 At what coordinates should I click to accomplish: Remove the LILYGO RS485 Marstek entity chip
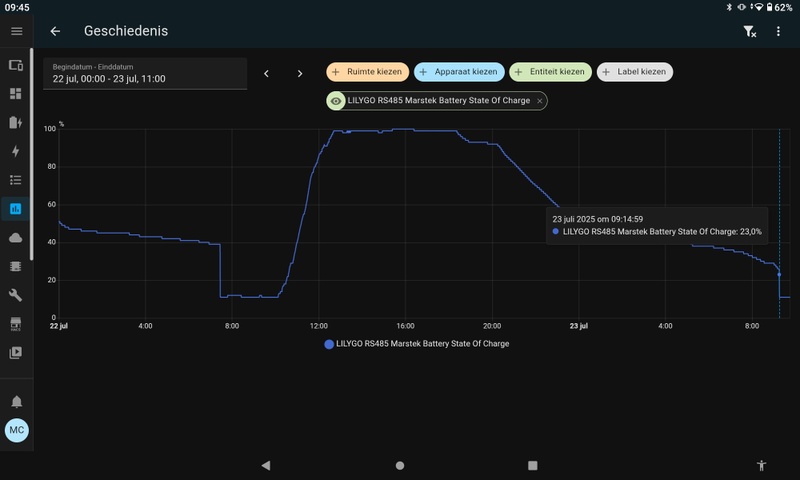point(540,101)
